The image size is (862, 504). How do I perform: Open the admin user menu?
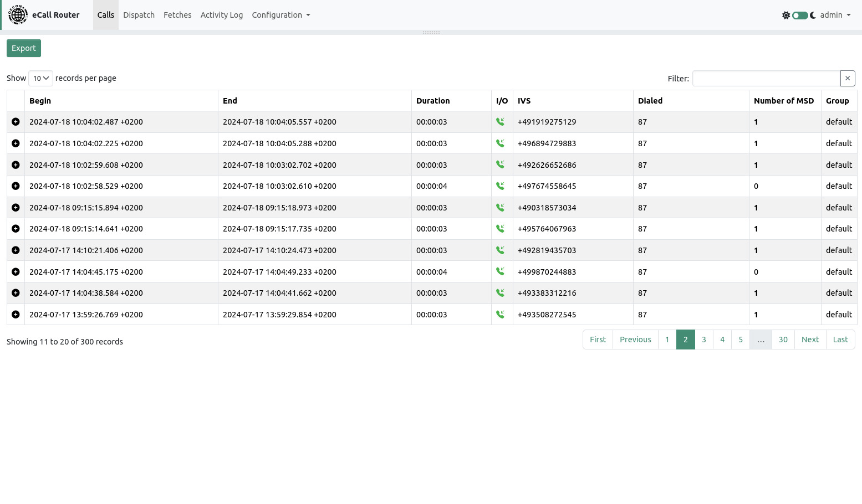[835, 15]
